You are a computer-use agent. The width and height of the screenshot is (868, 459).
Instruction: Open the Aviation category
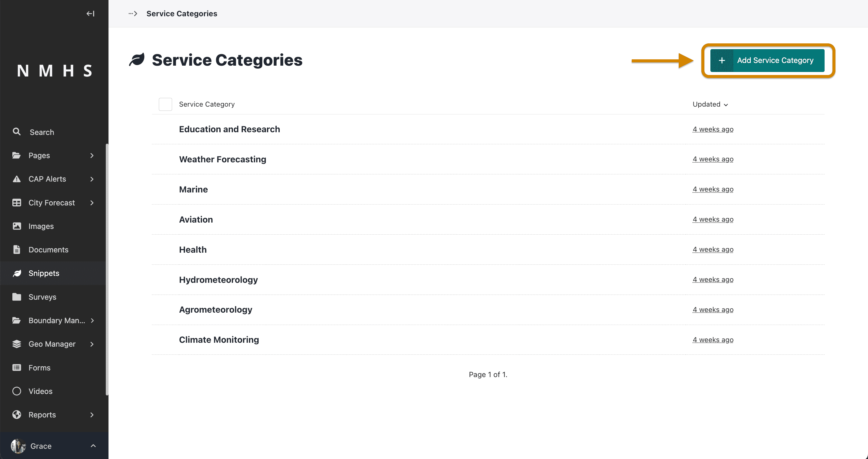point(196,219)
